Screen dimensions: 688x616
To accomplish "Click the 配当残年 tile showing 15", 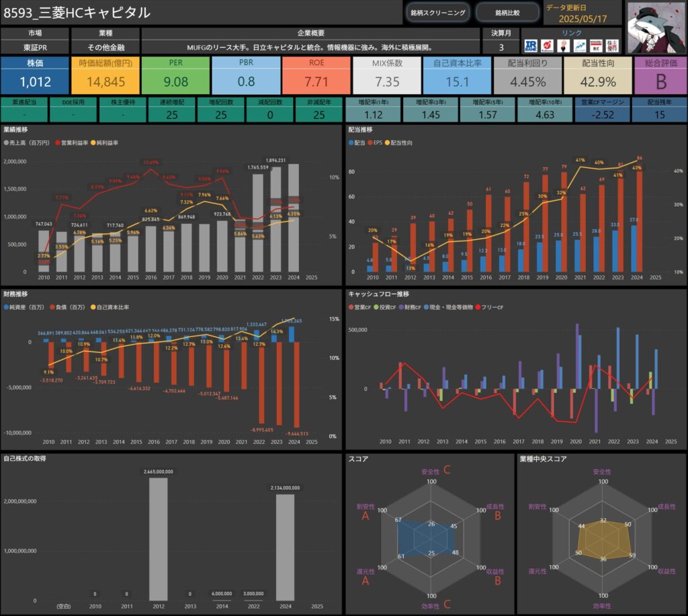I will pyautogui.click(x=660, y=109).
